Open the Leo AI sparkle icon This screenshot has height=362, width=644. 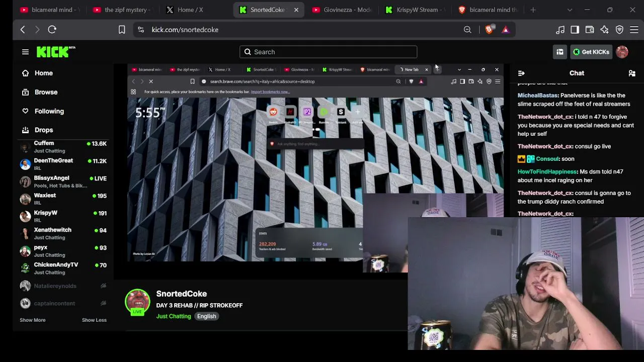[x=604, y=30]
